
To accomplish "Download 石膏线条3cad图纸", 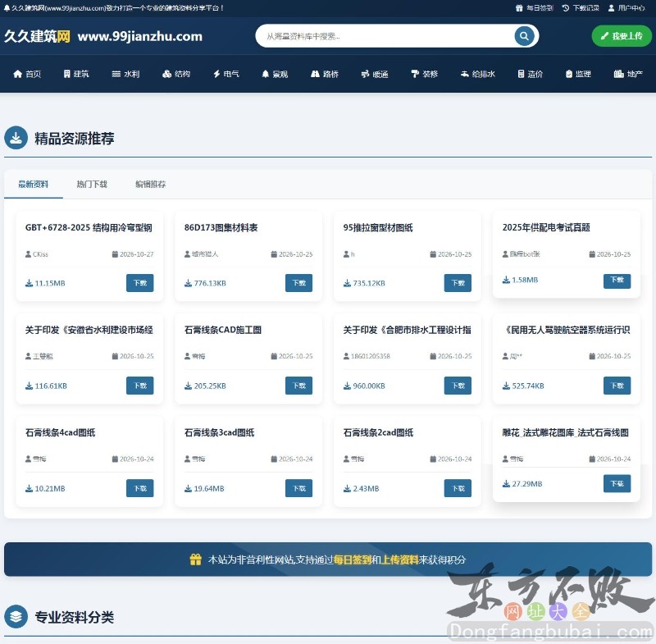I will [298, 488].
